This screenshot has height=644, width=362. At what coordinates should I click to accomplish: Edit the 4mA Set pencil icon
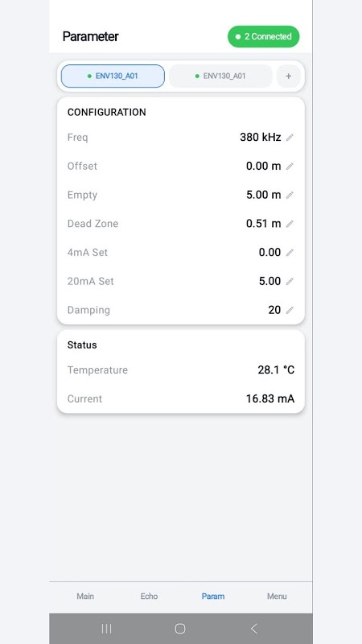(x=290, y=253)
